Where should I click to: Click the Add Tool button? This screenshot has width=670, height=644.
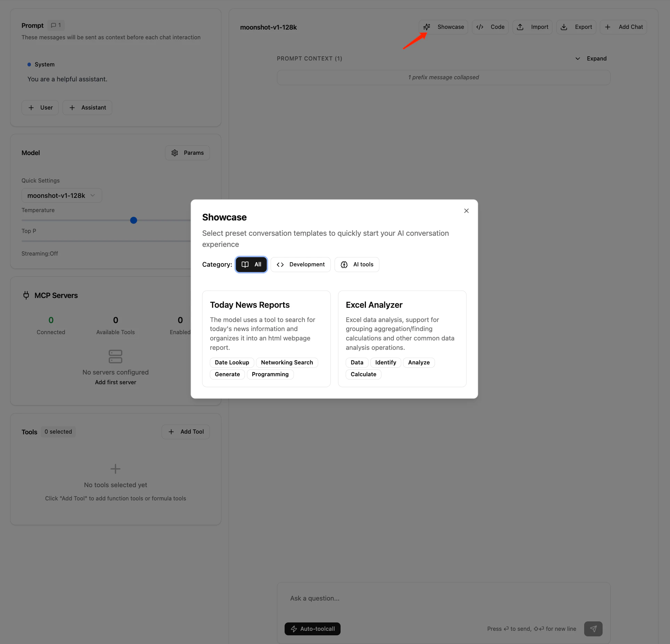186,432
